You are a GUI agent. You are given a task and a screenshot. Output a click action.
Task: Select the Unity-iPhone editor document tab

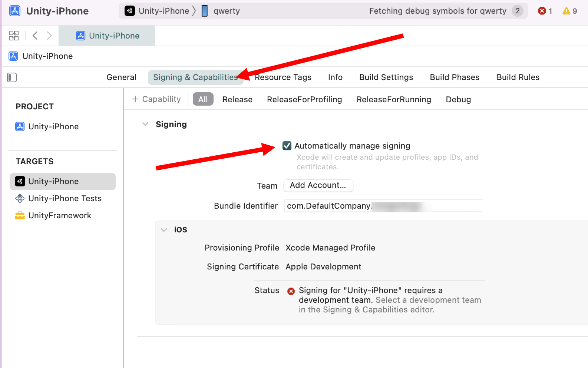coord(107,36)
